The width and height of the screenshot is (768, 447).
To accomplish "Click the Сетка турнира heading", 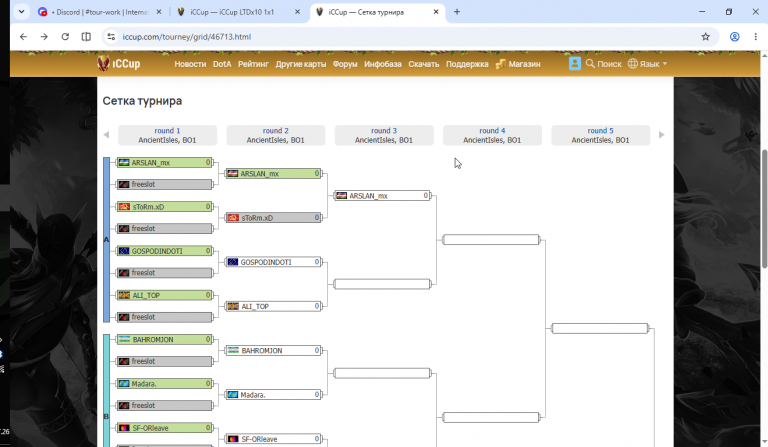I will click(x=142, y=101).
